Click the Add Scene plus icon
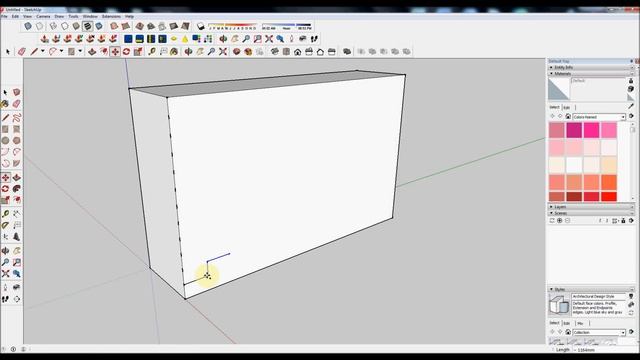The width and height of the screenshot is (640, 360). tap(560, 220)
